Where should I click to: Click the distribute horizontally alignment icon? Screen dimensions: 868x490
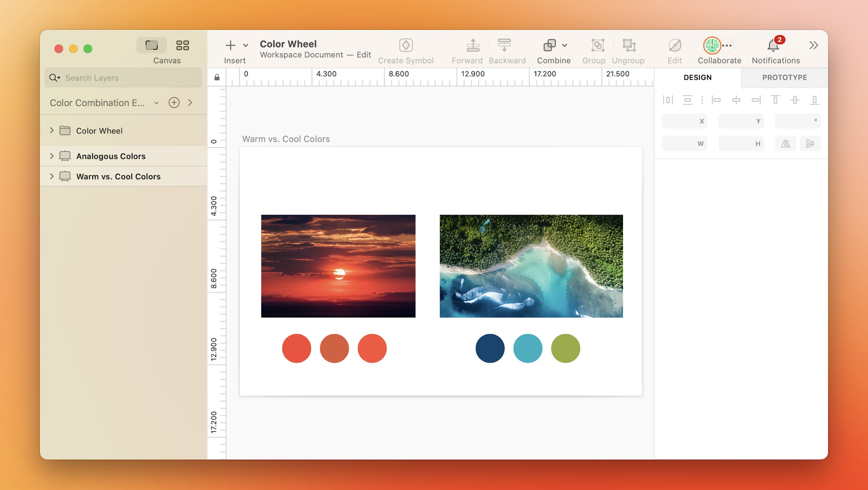(668, 100)
